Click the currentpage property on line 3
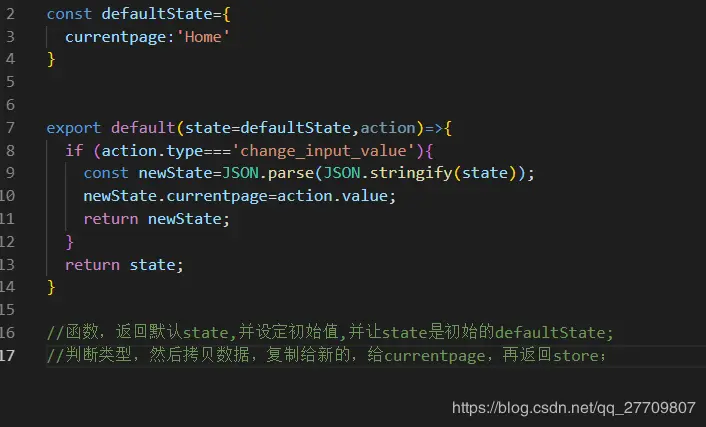 coord(115,37)
